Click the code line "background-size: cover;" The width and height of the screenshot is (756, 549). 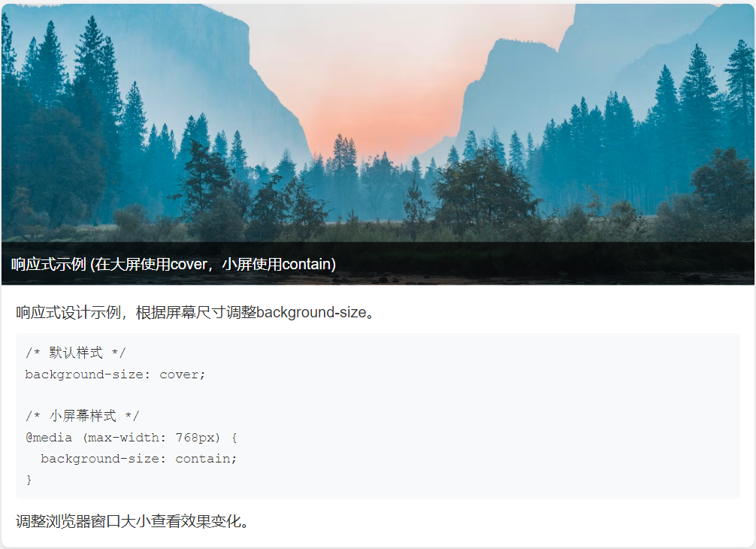pos(115,375)
